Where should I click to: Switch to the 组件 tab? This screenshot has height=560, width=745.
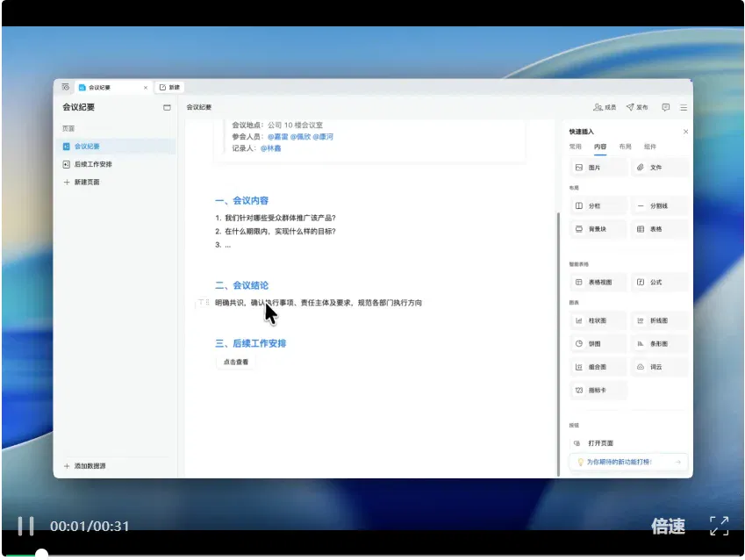tap(650, 147)
